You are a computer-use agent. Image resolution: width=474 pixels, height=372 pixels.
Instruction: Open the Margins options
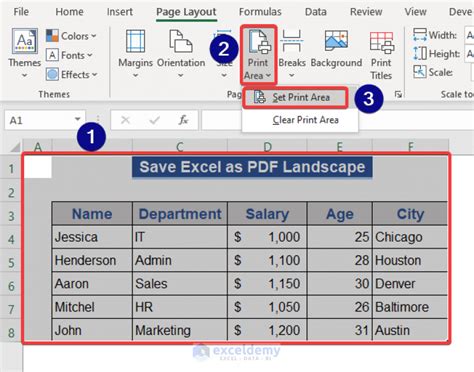pyautogui.click(x=135, y=53)
